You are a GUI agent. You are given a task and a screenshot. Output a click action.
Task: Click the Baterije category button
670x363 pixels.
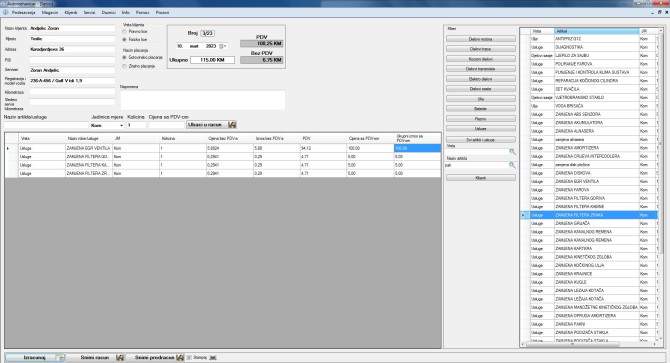tap(481, 108)
